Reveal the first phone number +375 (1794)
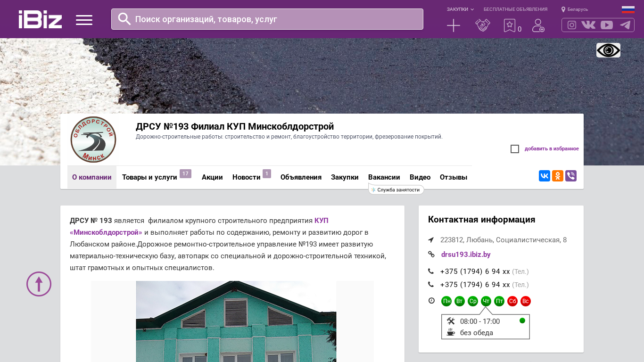 pos(475,271)
